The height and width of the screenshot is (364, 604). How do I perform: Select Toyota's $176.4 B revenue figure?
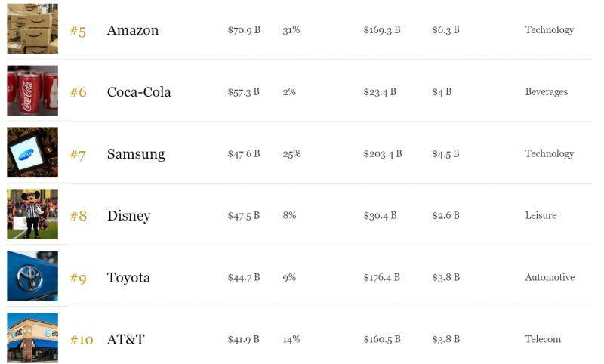coord(382,278)
